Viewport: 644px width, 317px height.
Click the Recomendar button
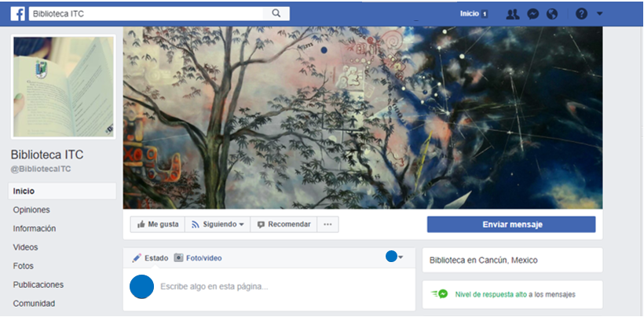pyautogui.click(x=284, y=224)
